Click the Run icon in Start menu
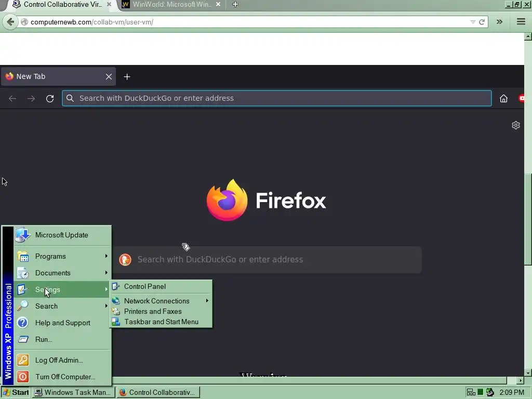Viewport: 532px width, 399px height. (23, 339)
